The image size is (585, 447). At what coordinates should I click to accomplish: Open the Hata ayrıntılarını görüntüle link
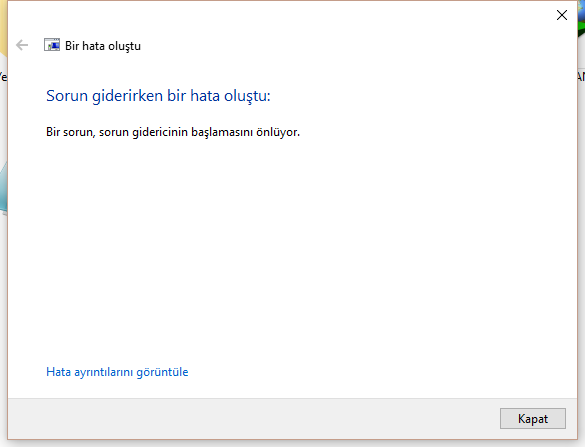tap(117, 372)
